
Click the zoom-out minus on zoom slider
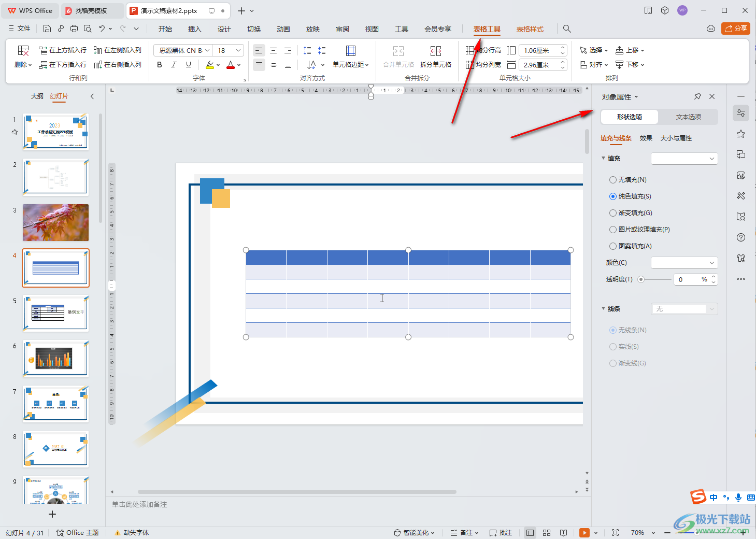point(667,533)
